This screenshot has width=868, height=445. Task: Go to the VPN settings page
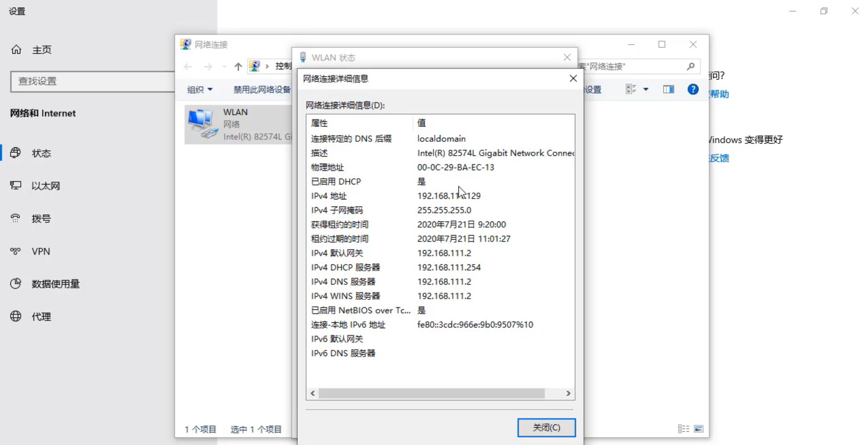point(40,252)
